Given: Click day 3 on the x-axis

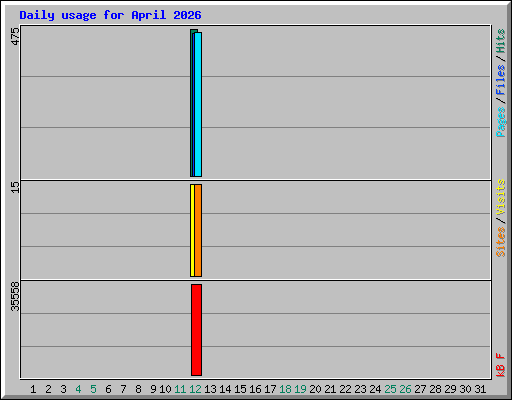Looking at the screenshot, I should click(63, 389).
